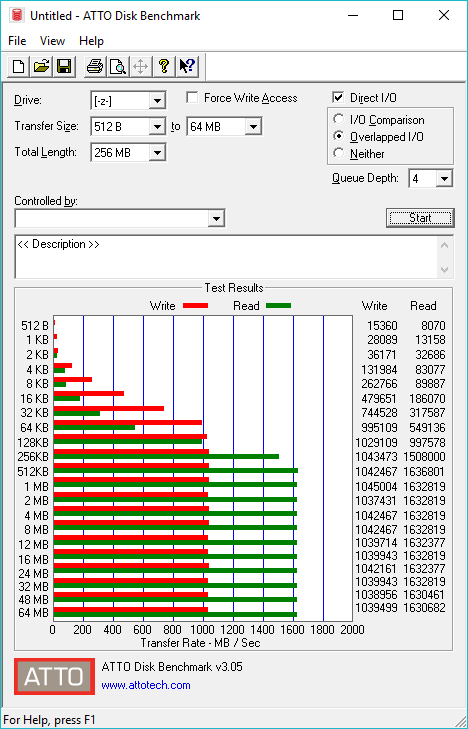
Task: Expand the Controlled by dropdown
Action: pos(216,219)
